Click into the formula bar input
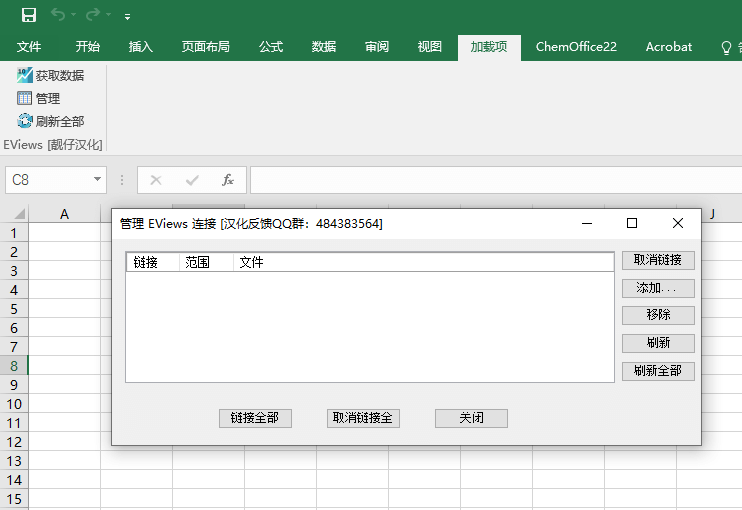The width and height of the screenshot is (742, 510). coord(496,180)
